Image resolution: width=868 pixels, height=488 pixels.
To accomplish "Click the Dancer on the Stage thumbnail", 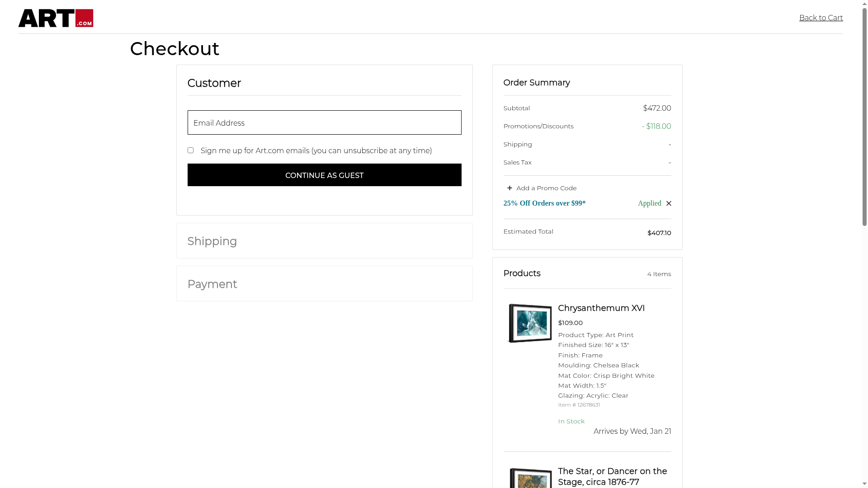I will [531, 479].
